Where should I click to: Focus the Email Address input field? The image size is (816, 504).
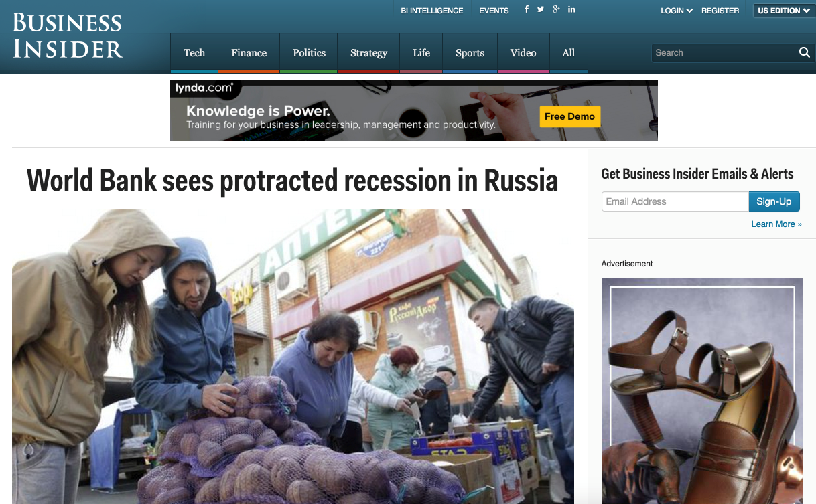pyautogui.click(x=675, y=201)
